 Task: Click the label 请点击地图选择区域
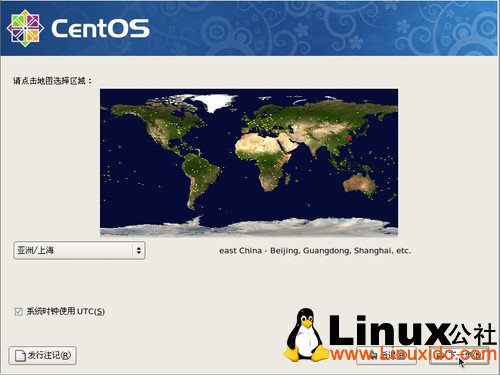[x=52, y=81]
